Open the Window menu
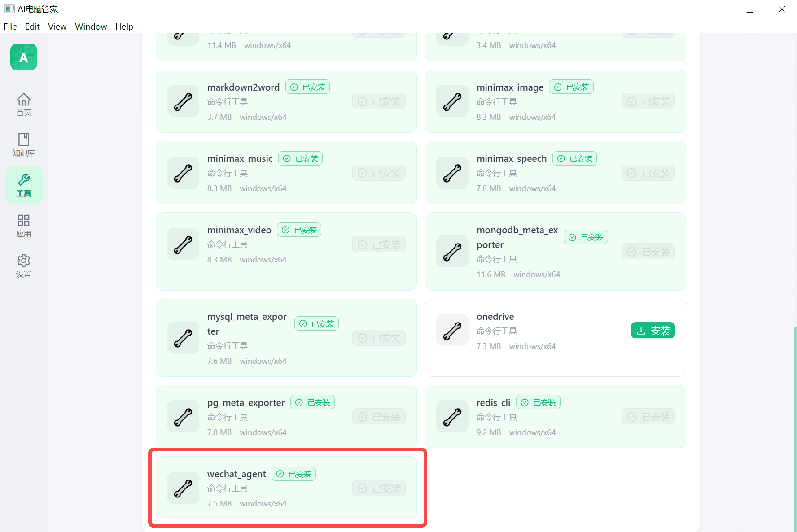 pyautogui.click(x=91, y=26)
